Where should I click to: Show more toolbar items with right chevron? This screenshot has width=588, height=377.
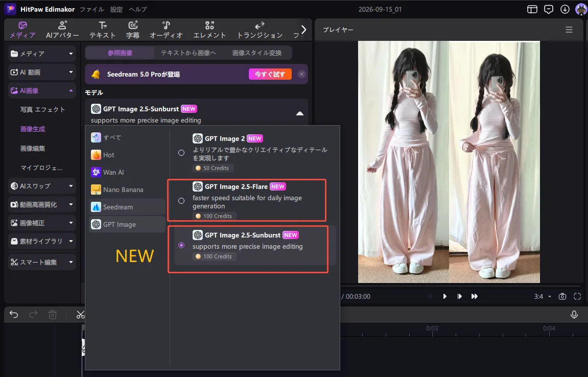pos(304,30)
